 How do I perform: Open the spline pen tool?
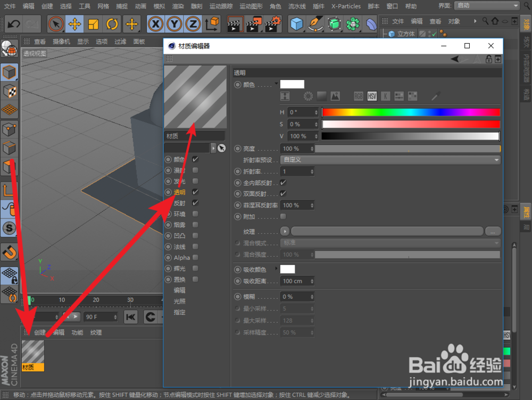point(315,24)
